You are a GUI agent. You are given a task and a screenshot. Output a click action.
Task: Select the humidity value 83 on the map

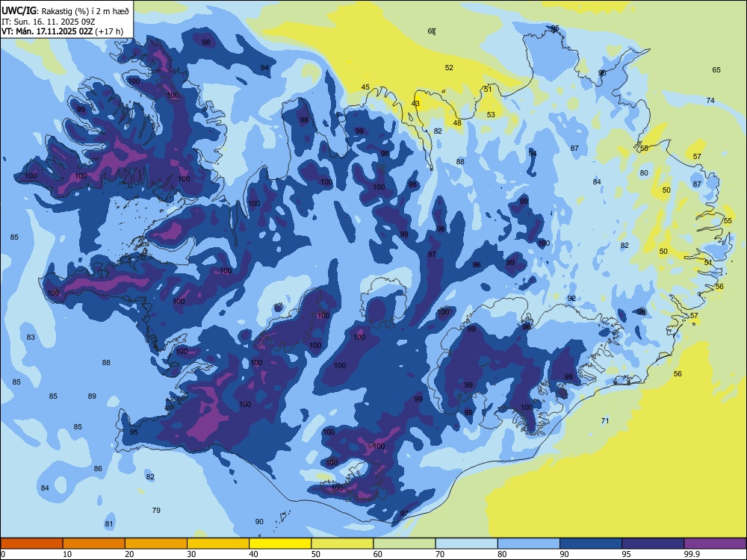[31, 337]
